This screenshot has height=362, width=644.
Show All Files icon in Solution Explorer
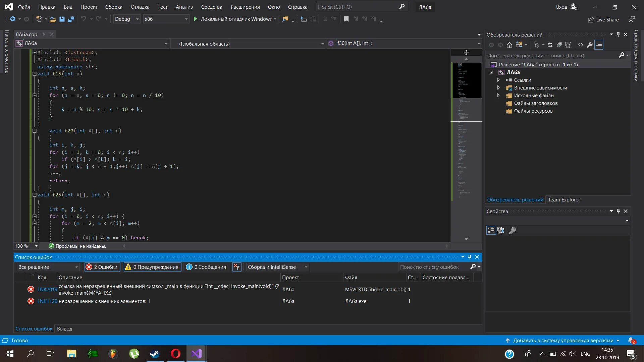568,45
